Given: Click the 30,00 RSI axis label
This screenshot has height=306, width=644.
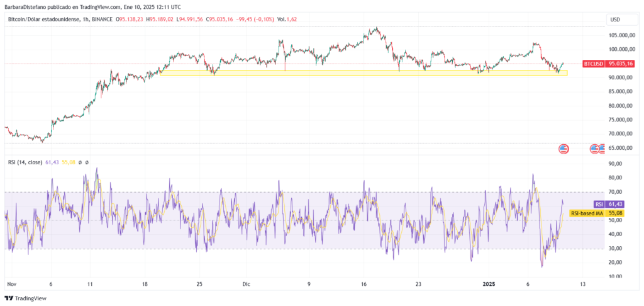Looking at the screenshot, I should (x=615, y=249).
